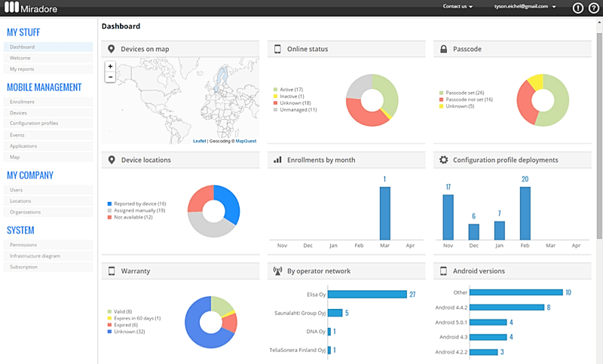The width and height of the screenshot is (603, 364).
Task: Click the Enrollments by month chart icon
Action: pos(277,160)
